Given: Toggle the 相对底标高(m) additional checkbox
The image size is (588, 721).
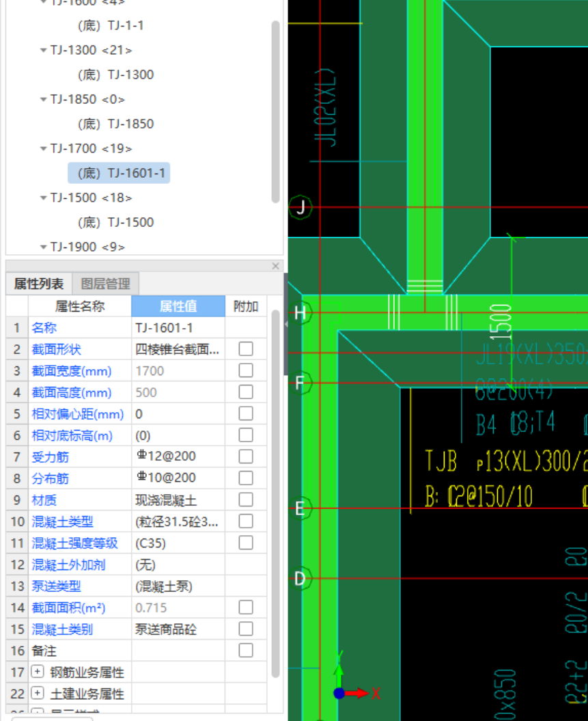Looking at the screenshot, I should [x=246, y=435].
